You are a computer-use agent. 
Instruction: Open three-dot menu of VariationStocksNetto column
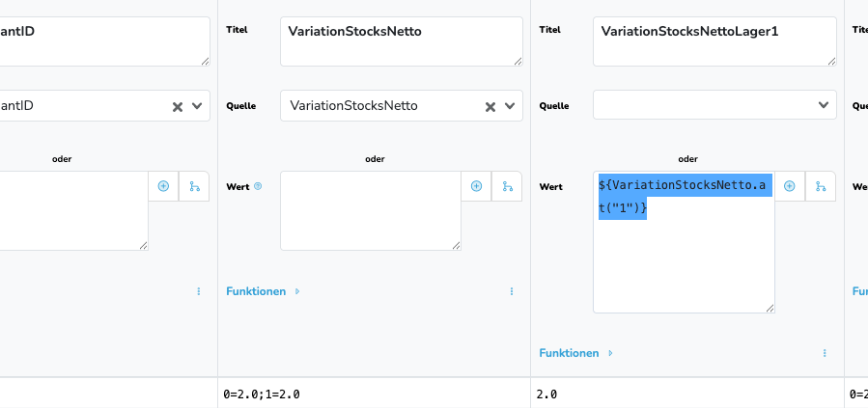(511, 291)
